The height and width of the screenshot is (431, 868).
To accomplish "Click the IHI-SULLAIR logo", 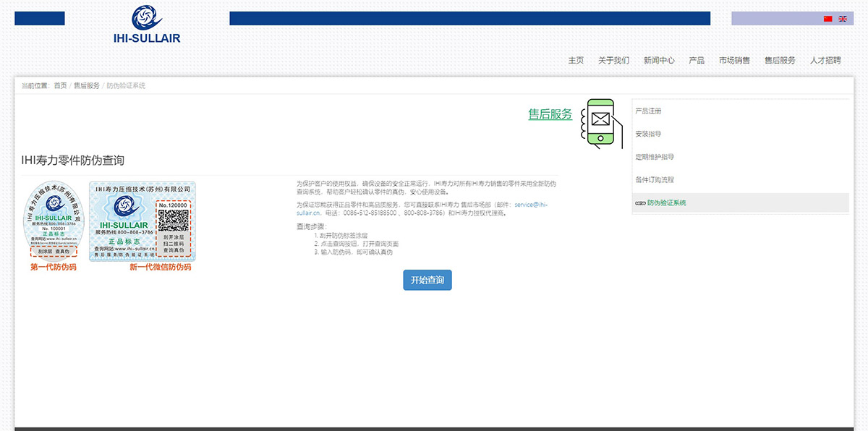I will point(147,25).
